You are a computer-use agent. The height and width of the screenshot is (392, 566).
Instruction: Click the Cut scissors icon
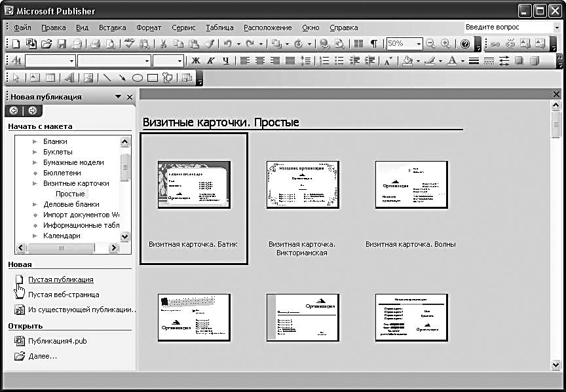162,44
